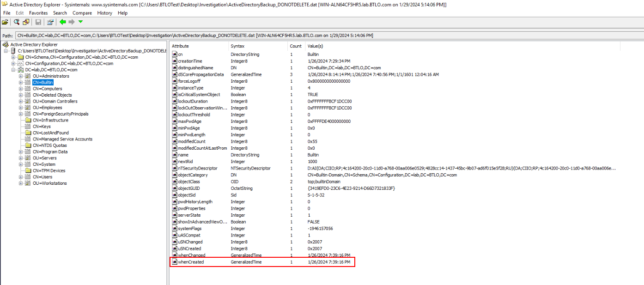Expand the OU=Workstations node
Screen dimensions: 644x285
click(x=21, y=183)
